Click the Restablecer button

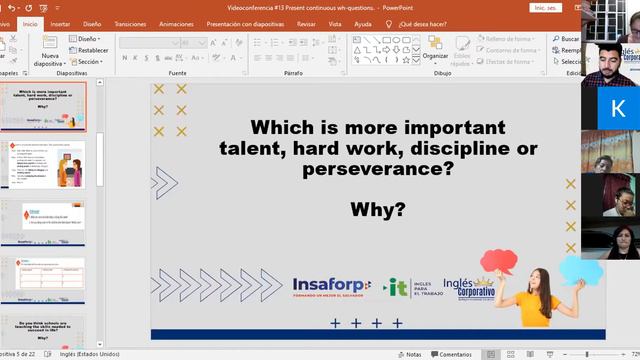(89, 50)
